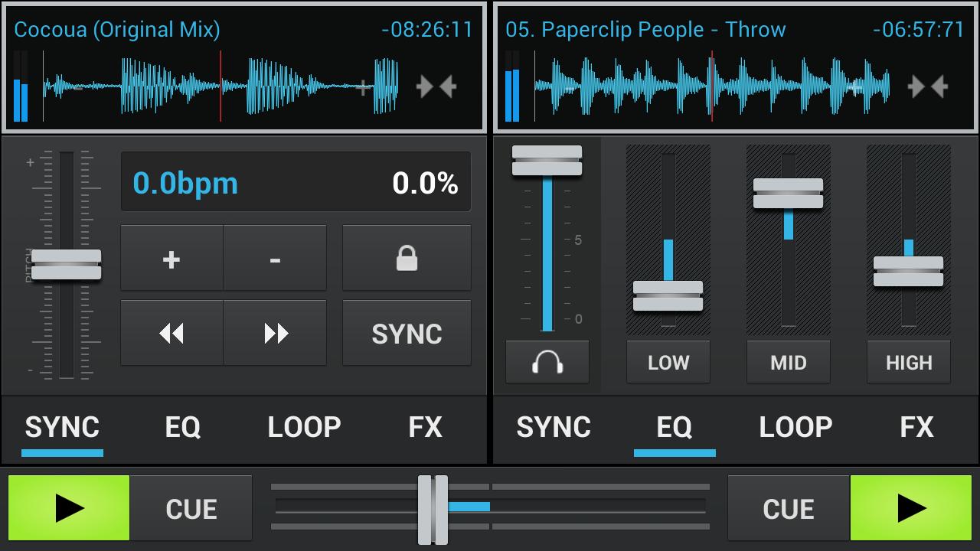
Task: Open the left deck FX tab
Action: click(x=425, y=427)
